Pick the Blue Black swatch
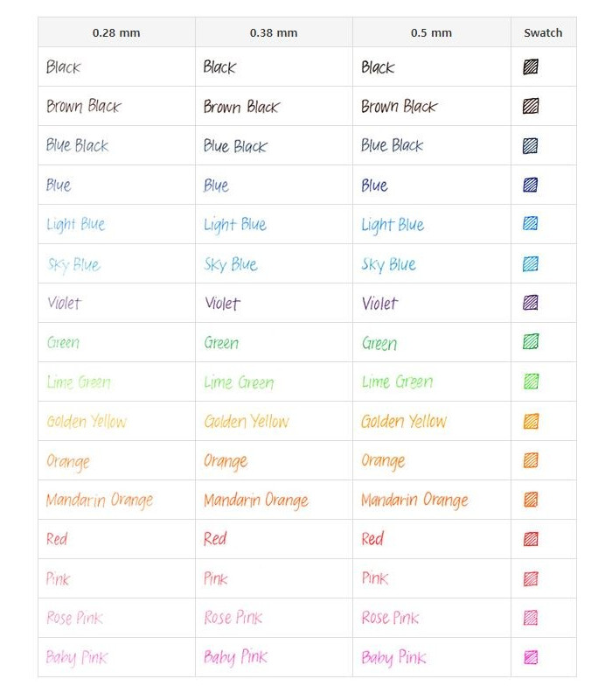This screenshot has width=612, height=700. [531, 145]
